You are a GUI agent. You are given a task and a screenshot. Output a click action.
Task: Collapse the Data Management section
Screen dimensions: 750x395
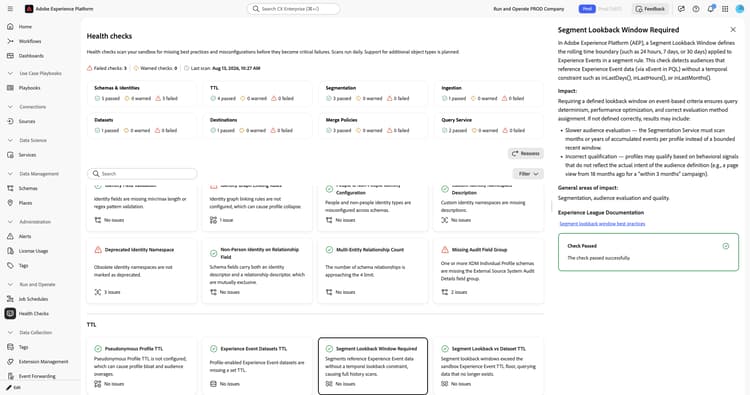point(11,174)
